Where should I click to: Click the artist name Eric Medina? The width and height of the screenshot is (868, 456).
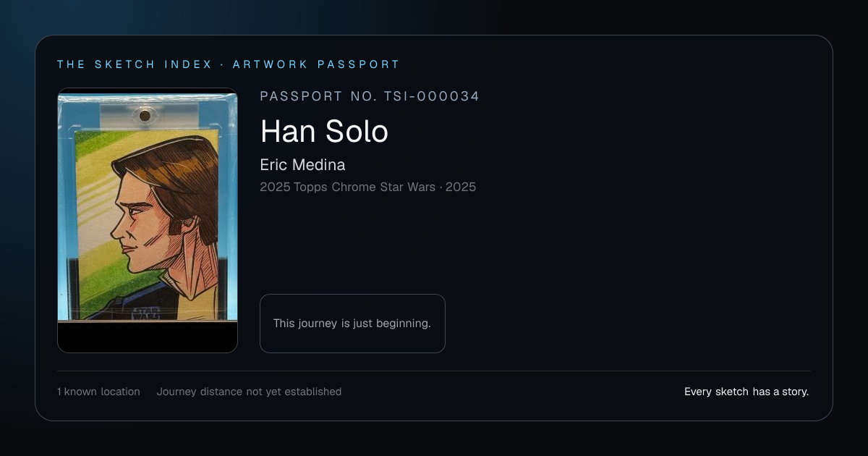click(302, 164)
